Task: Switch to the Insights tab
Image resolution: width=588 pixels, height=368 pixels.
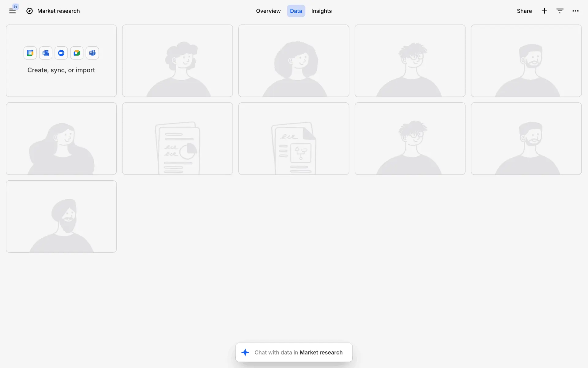Action: (x=321, y=11)
